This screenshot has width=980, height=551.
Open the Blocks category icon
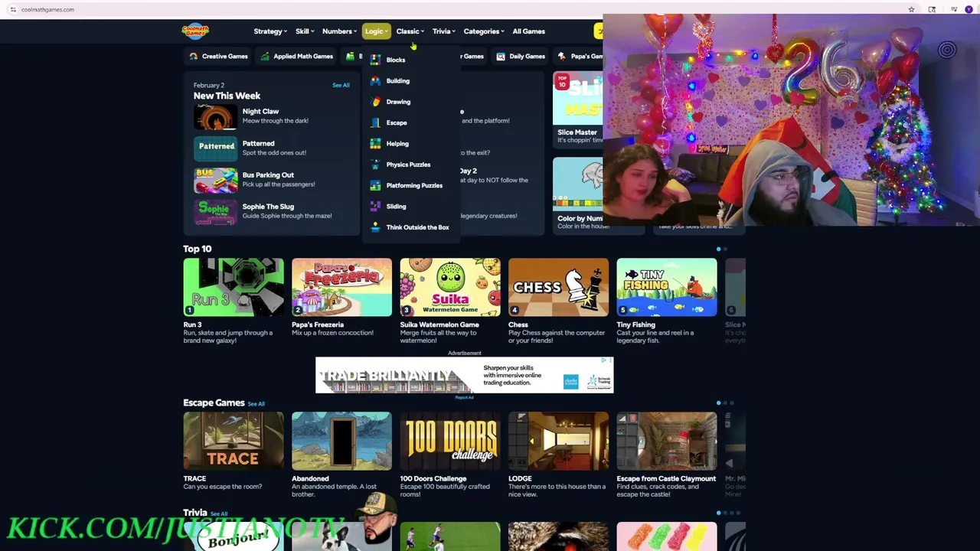coord(375,60)
